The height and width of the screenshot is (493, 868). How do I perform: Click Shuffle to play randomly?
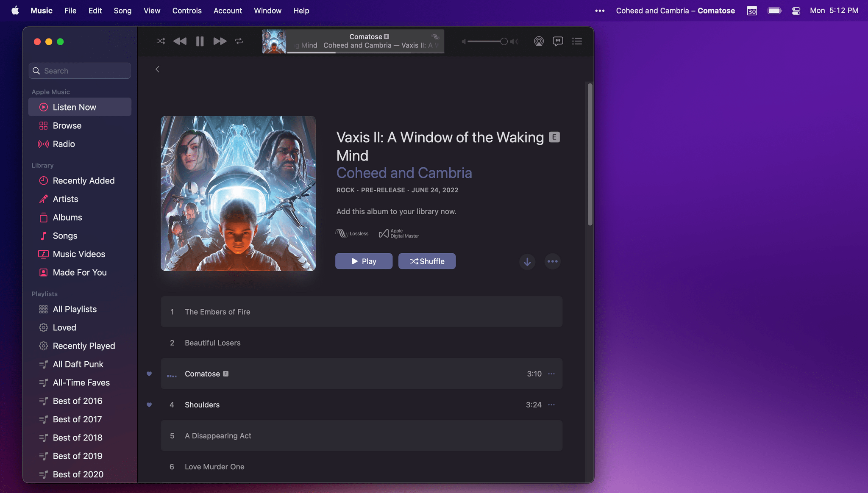click(427, 261)
